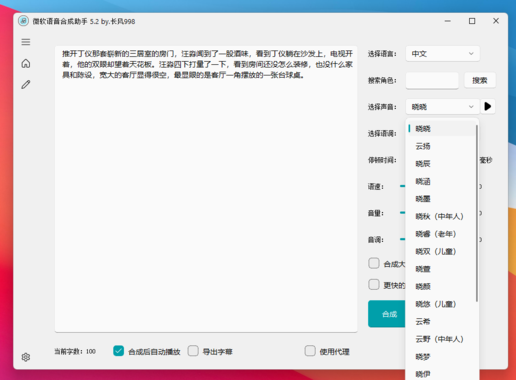Enable the 使用代理 checkbox

[310, 351]
